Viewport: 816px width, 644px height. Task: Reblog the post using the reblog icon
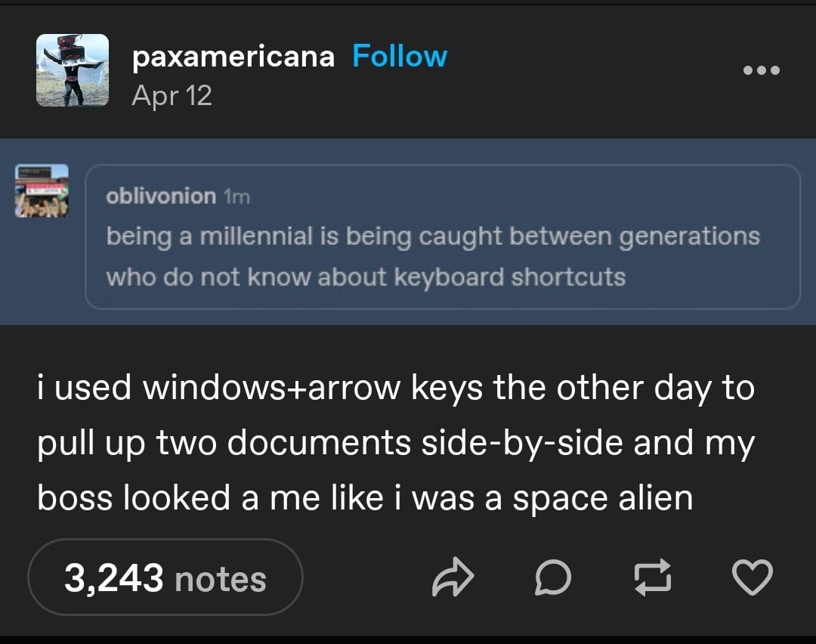click(653, 578)
